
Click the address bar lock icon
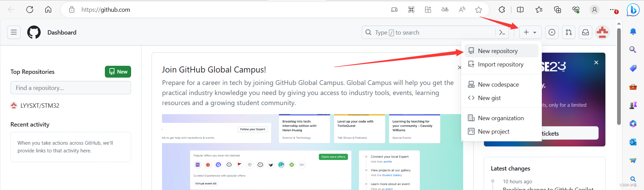tap(72, 10)
